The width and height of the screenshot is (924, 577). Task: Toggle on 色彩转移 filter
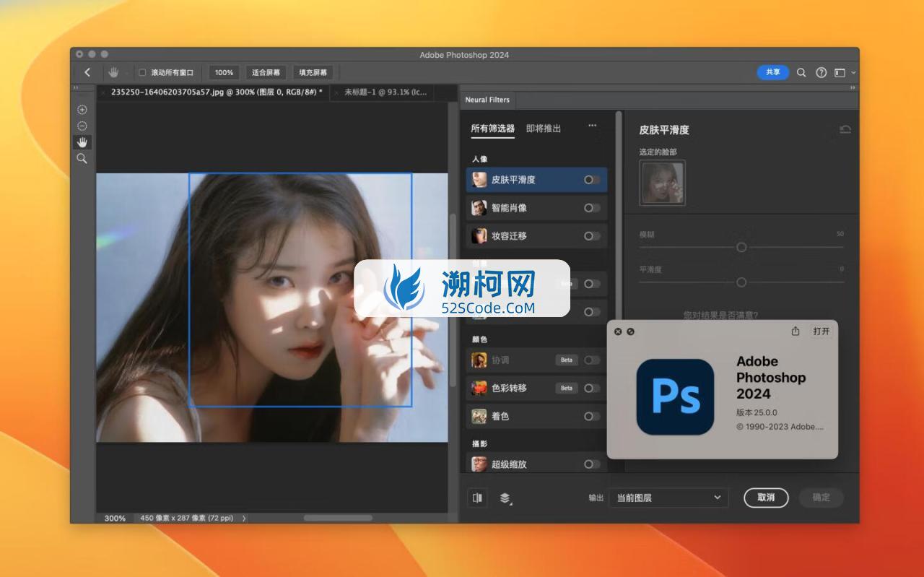coord(592,388)
